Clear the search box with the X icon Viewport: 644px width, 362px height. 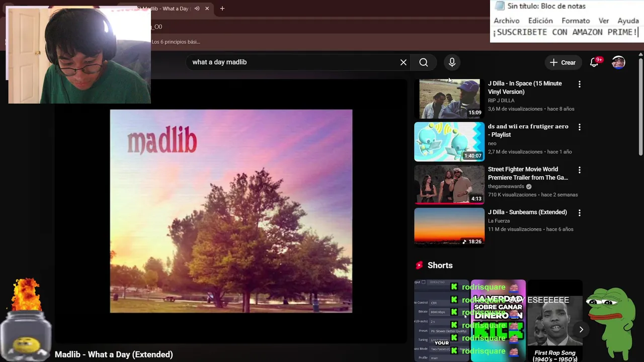[404, 62]
